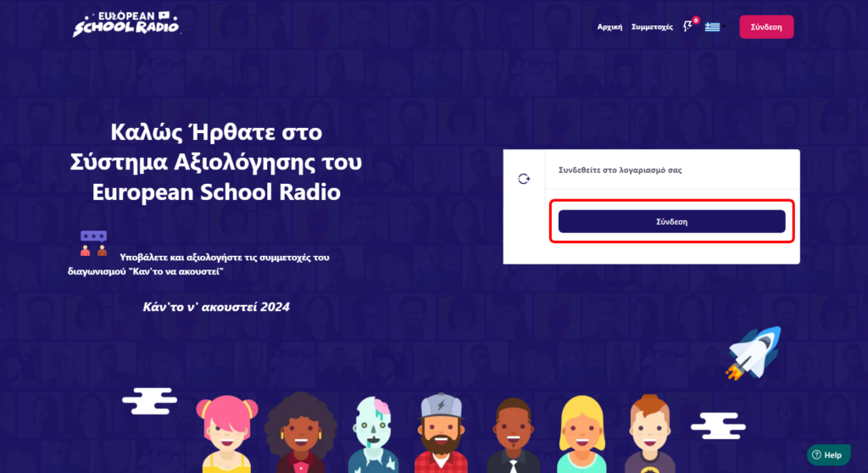Click the bearded man with cap avatar
Viewport: 868px width, 473px height.
click(x=441, y=433)
